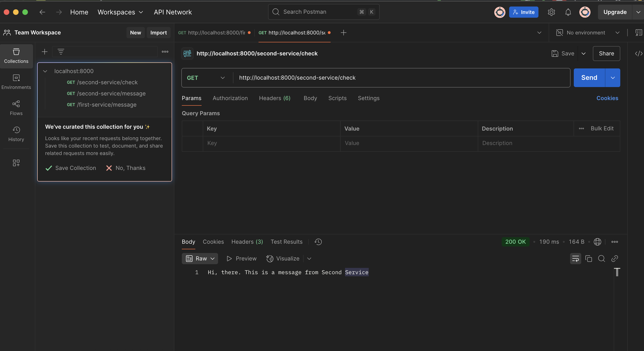644x351 pixels.
Task: Click the link icon in response toolbar
Action: (614, 258)
